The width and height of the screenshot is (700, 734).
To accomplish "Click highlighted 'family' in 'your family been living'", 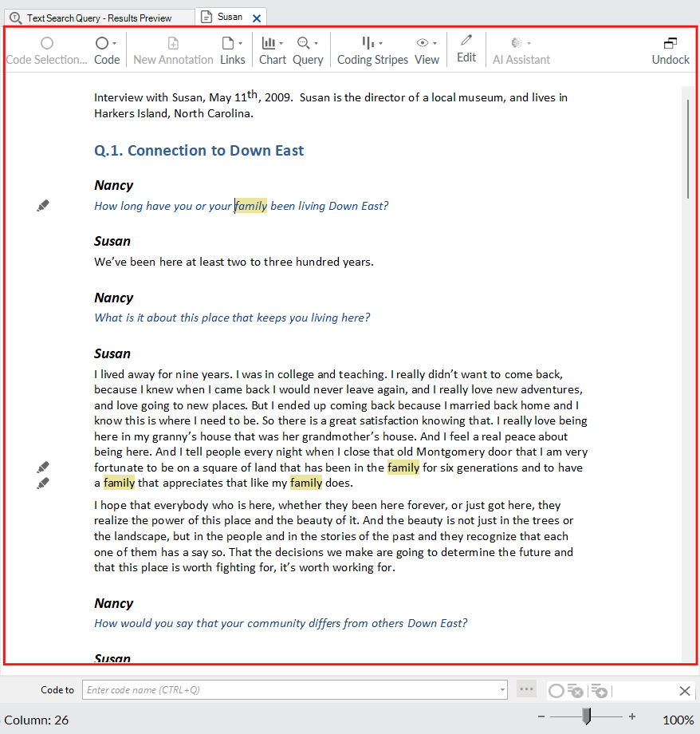I will 251,206.
